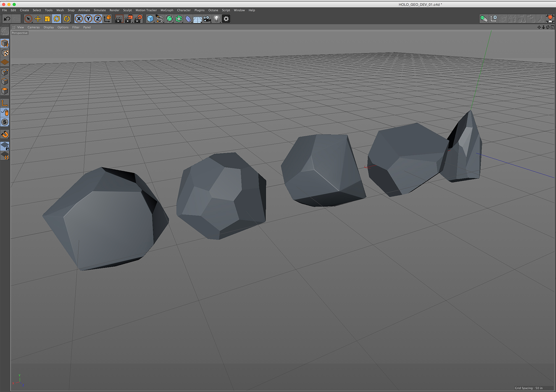The width and height of the screenshot is (556, 392).
Task: Render the current view with clapperboard icon
Action: click(119, 19)
